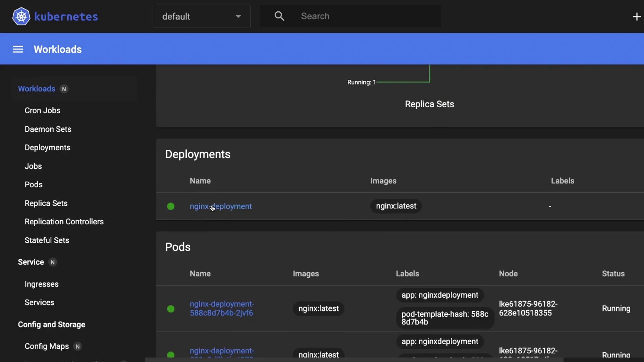The image size is (644, 362).
Task: Click the app: nginxdeployment label chip
Action: pyautogui.click(x=440, y=295)
